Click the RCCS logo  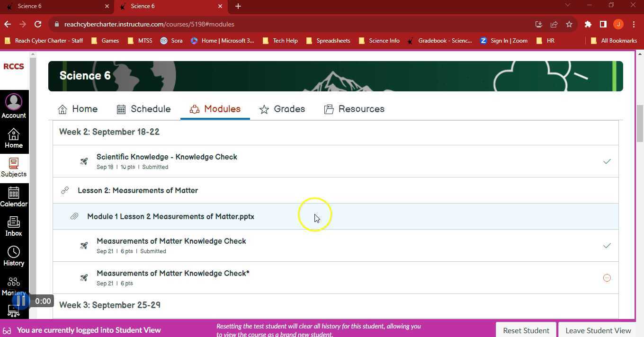pyautogui.click(x=14, y=66)
